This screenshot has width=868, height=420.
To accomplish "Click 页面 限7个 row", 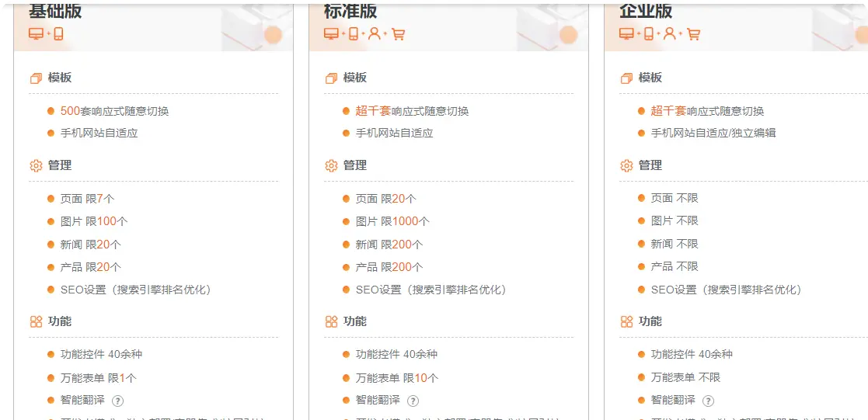I will [88, 199].
